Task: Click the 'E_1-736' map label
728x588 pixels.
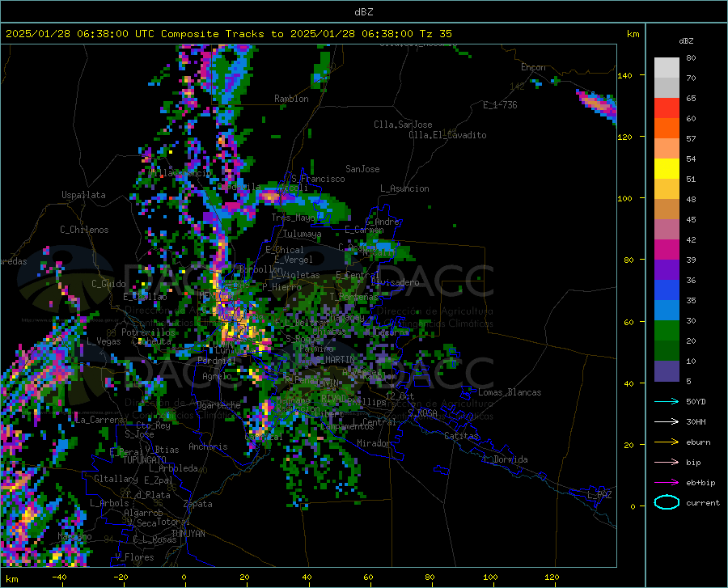Action: (x=500, y=105)
